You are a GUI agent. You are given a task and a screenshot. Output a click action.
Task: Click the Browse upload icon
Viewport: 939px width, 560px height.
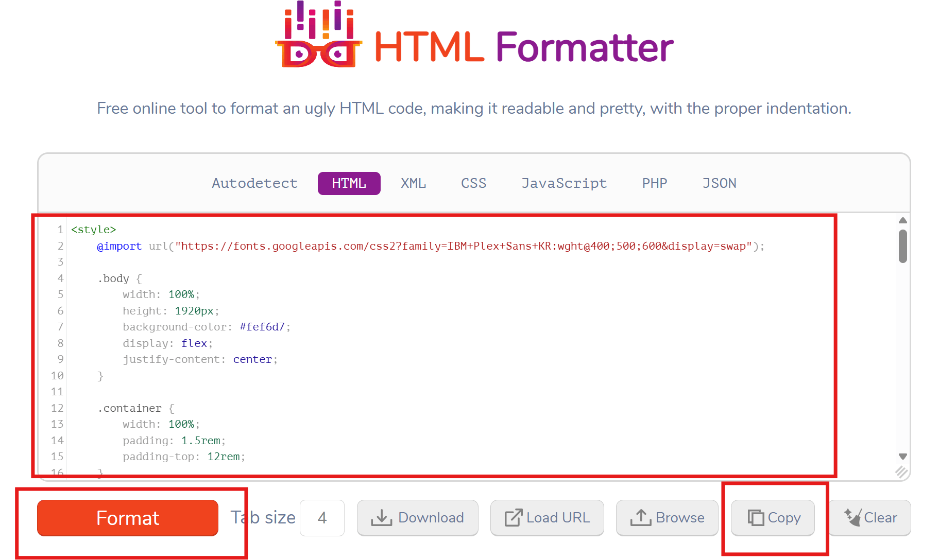point(641,518)
